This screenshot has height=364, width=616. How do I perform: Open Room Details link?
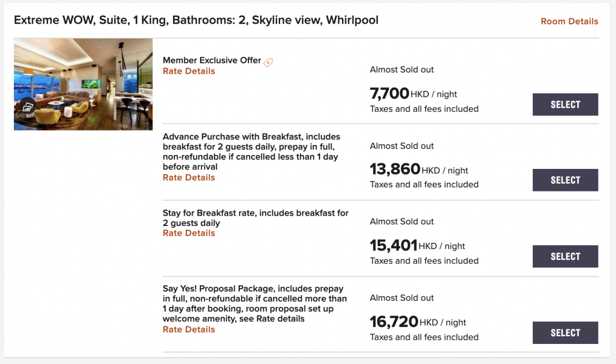tap(569, 22)
